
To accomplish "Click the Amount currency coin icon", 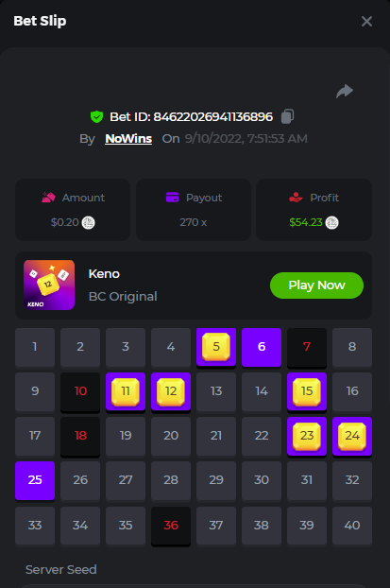I will tap(89, 223).
